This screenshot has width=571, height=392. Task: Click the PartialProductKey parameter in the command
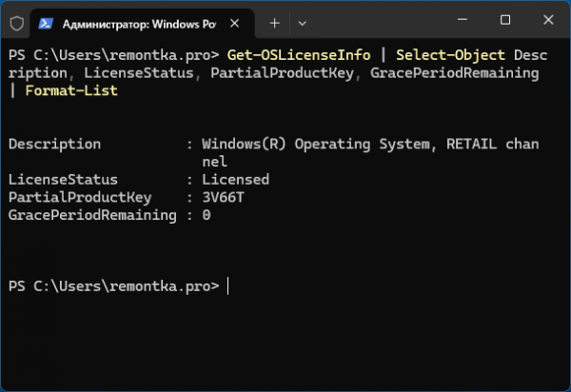point(283,73)
